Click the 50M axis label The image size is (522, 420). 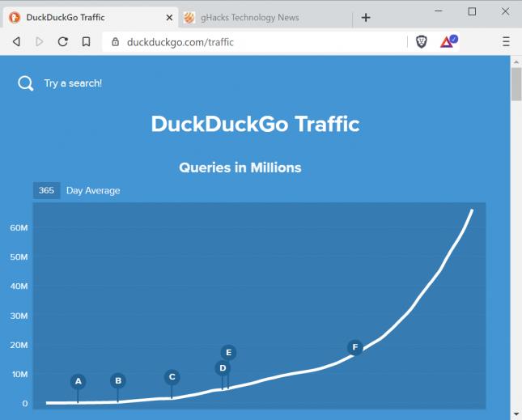(19, 257)
